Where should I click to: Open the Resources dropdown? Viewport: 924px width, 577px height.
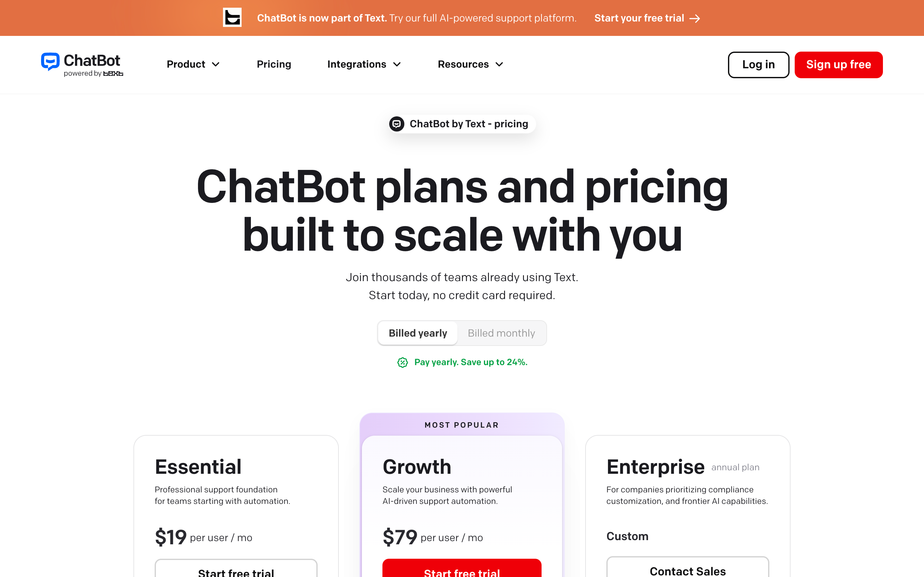[x=470, y=64]
